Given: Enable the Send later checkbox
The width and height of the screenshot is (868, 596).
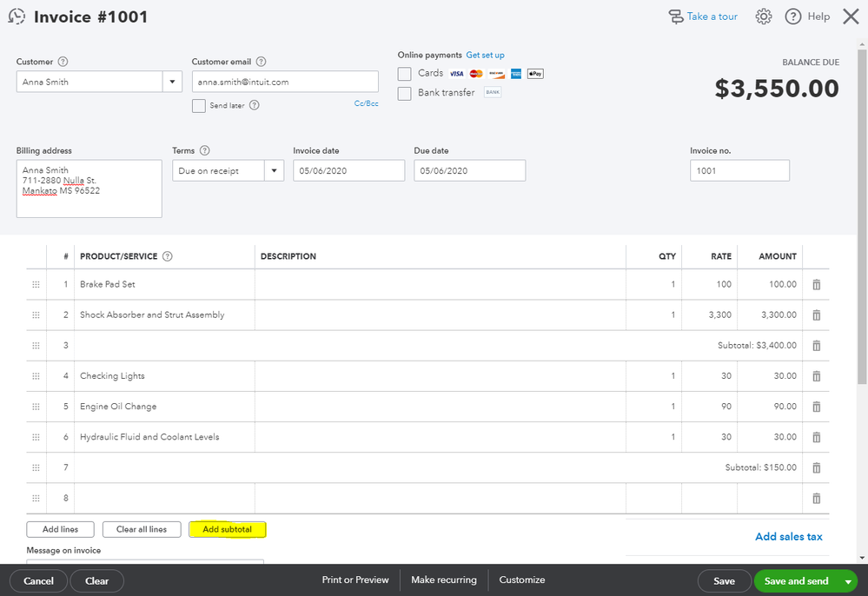Looking at the screenshot, I should (x=199, y=106).
